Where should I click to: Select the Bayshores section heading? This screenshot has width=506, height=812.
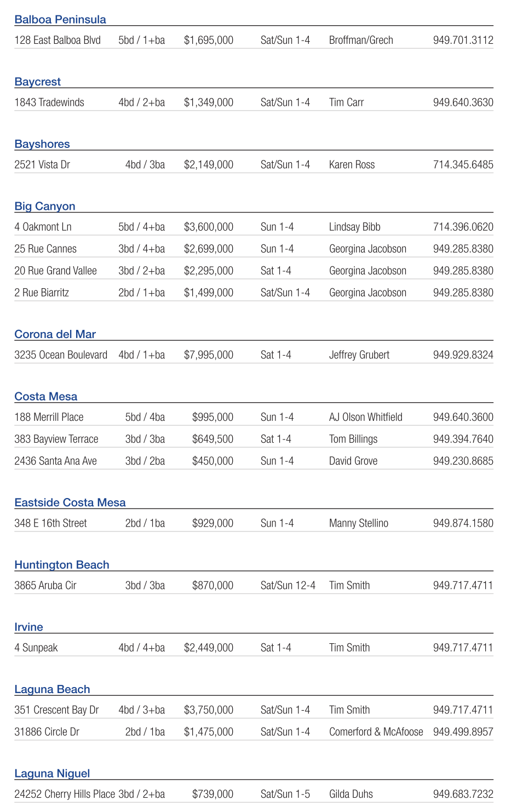coord(42,144)
